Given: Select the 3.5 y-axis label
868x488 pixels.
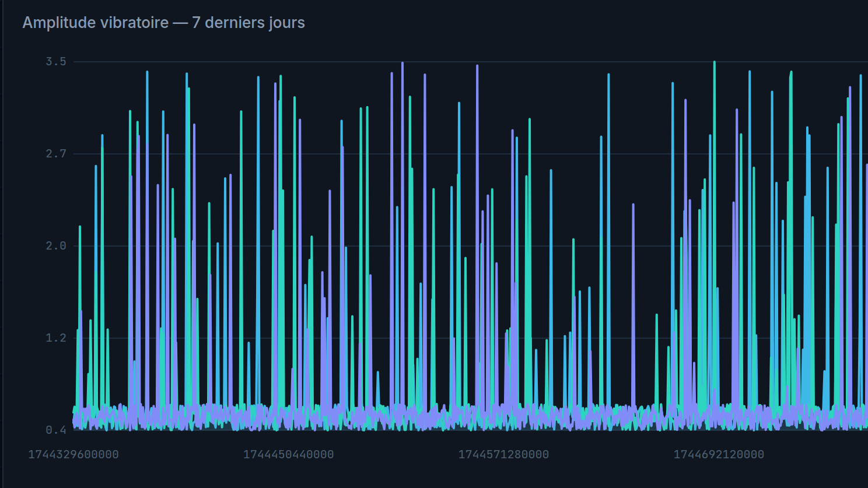Looking at the screenshot, I should 56,62.
